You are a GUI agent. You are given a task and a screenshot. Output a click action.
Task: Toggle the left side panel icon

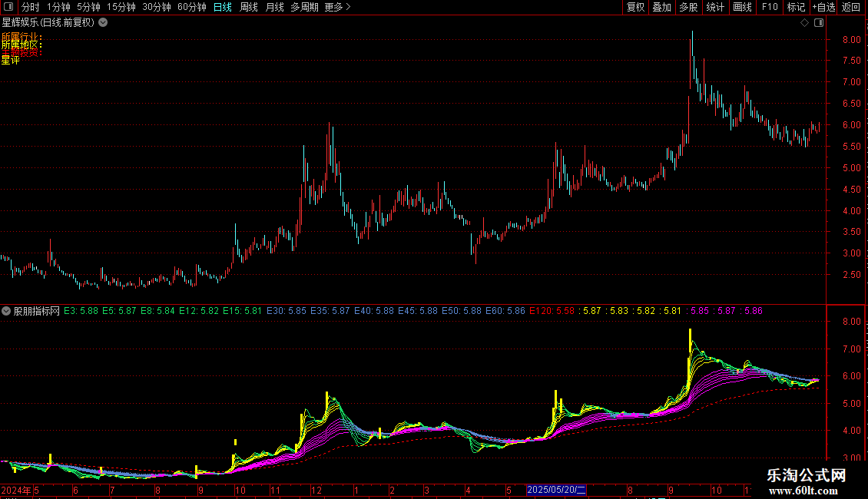8,7
